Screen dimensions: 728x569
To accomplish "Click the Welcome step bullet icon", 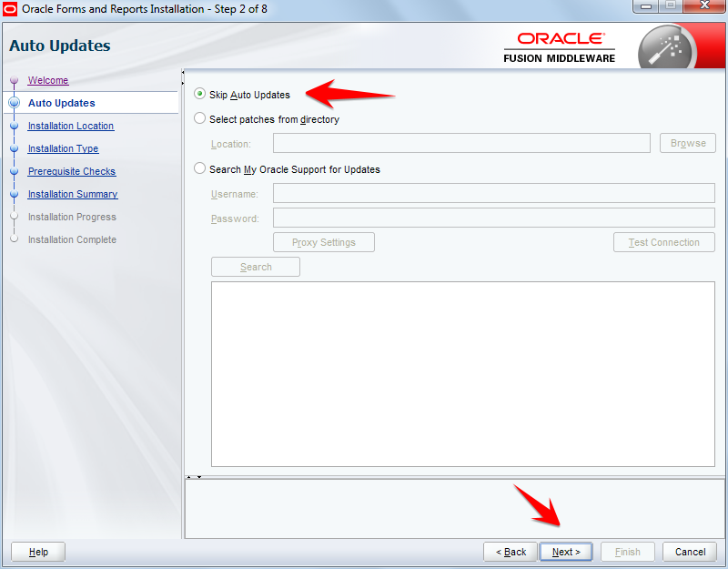I will pos(14,80).
